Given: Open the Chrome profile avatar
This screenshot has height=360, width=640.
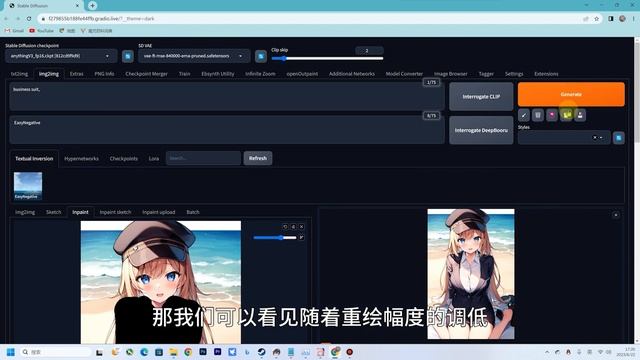Looking at the screenshot, I should (622, 19).
